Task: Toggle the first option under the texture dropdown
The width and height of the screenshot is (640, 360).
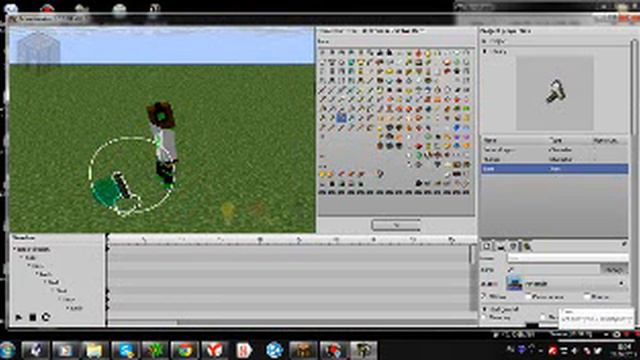Action: (484, 297)
